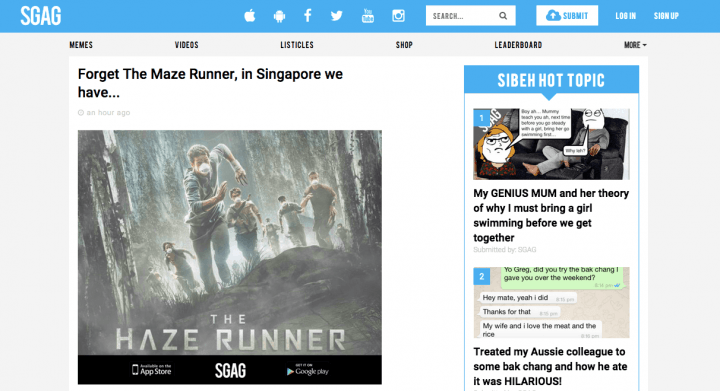
Task: View the Leaderboard page
Action: 518,45
